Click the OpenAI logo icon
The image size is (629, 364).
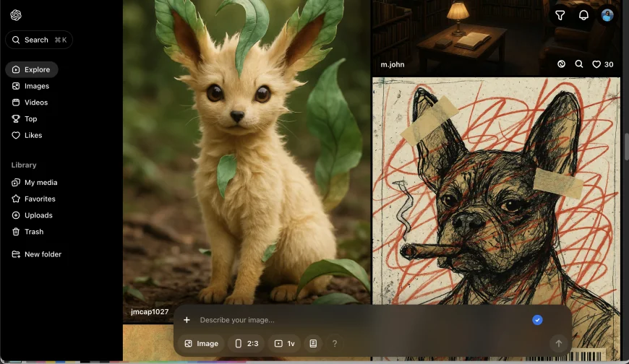[16, 15]
